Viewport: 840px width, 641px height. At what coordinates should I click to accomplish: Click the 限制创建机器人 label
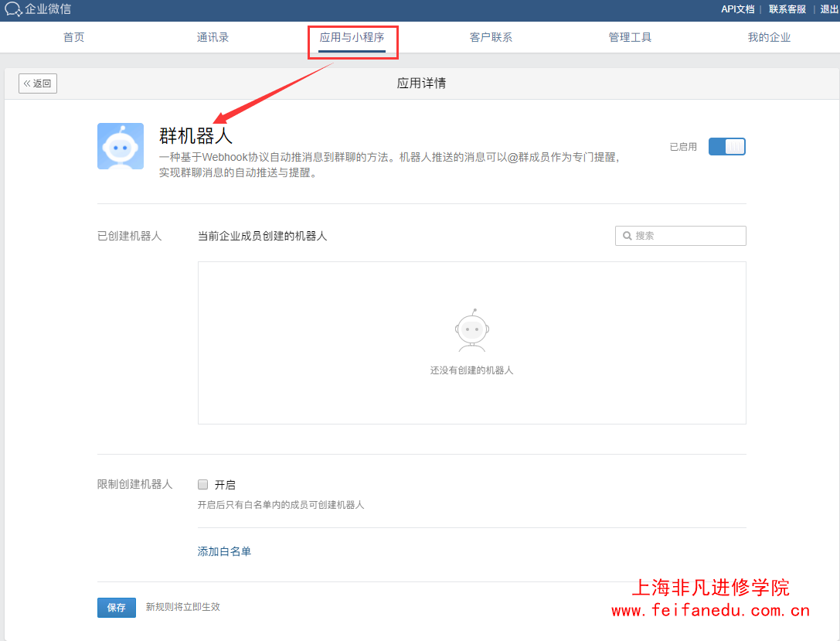point(134,484)
